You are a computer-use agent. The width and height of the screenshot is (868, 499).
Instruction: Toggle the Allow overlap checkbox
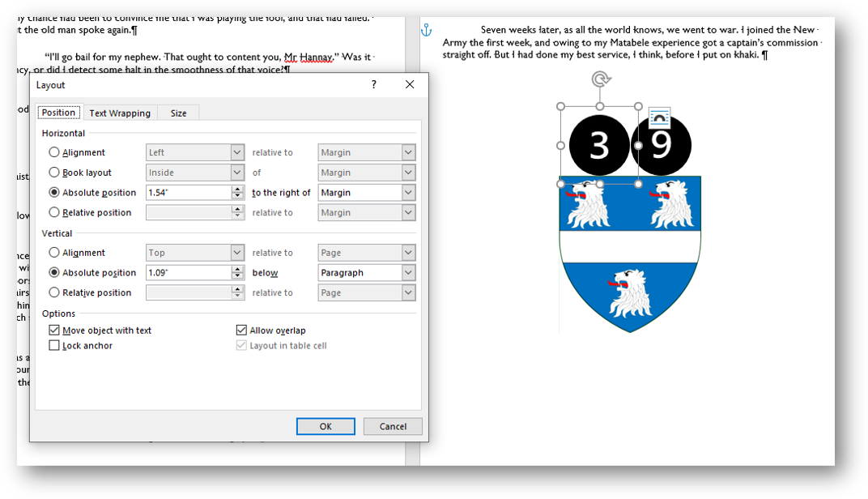coord(241,331)
